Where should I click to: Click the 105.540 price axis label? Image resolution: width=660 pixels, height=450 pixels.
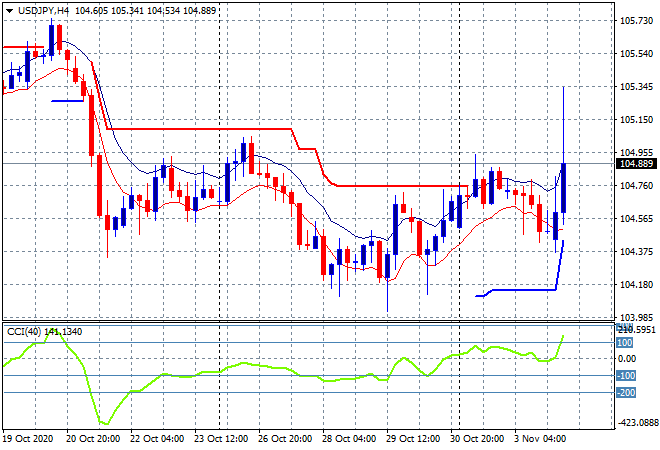pyautogui.click(x=636, y=53)
